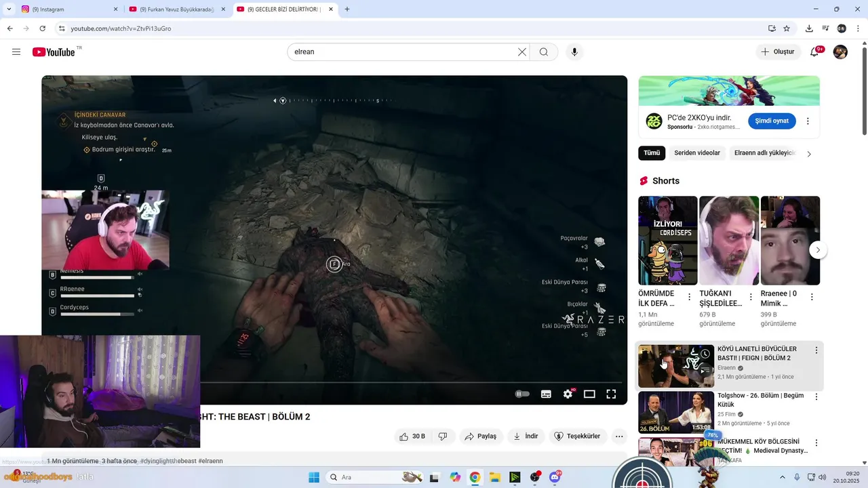Select the Tümü filter chip
The width and height of the screenshot is (868, 488).
[x=652, y=153]
